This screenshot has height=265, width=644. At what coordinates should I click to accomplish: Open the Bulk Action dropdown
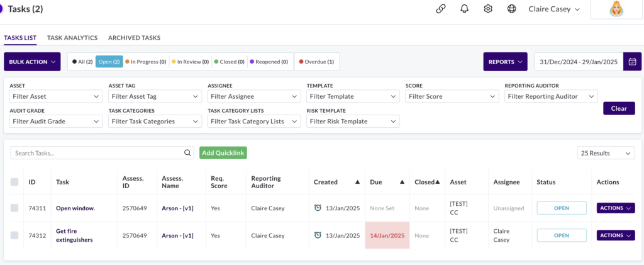32,62
